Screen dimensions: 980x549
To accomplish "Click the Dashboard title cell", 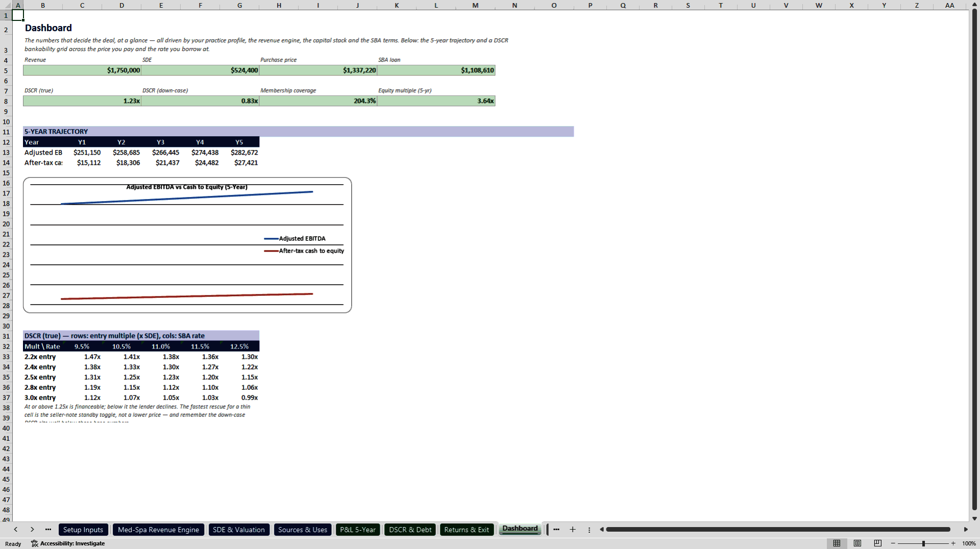I will (48, 28).
